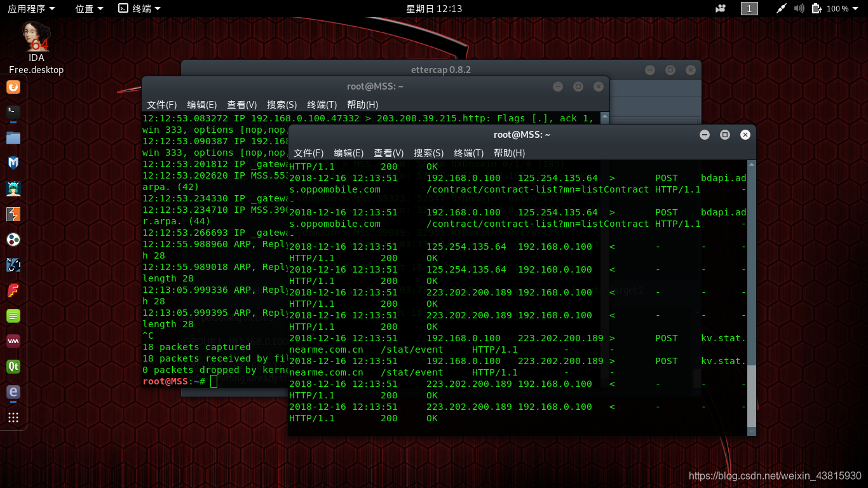Image resolution: width=868 pixels, height=488 pixels.
Task: Click the screen recorder icon in top bar
Action: (721, 8)
